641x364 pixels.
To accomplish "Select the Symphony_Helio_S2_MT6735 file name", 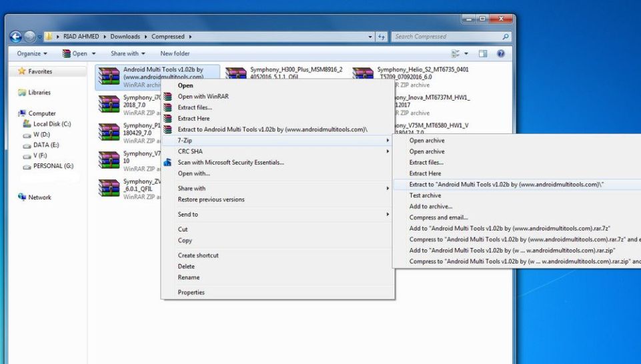I will [x=423, y=73].
